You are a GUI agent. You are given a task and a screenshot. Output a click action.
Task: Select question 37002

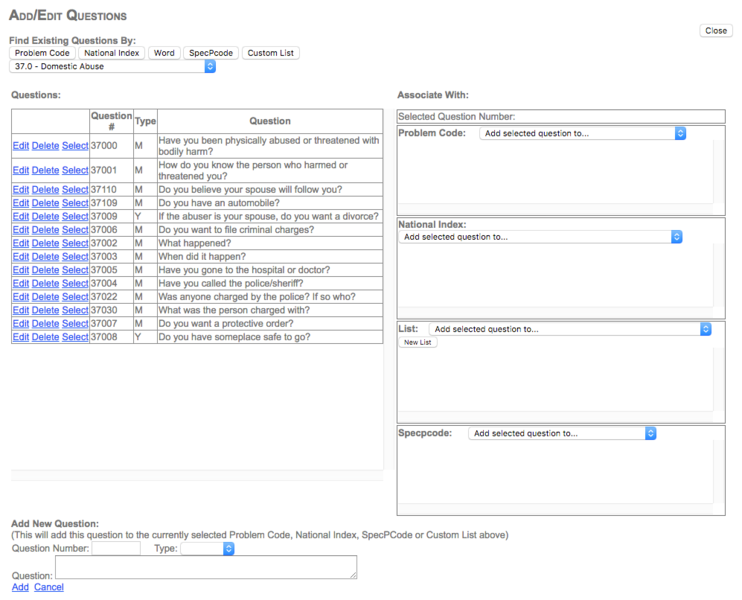coord(75,243)
